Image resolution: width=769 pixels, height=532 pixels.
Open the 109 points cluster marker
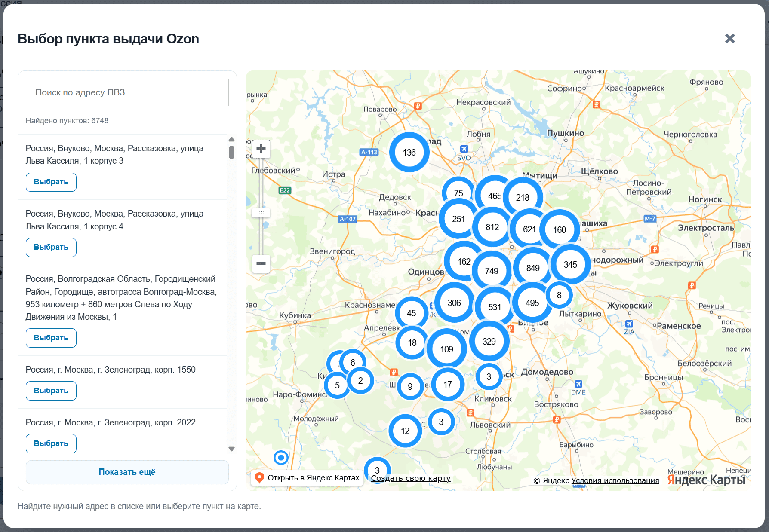pyautogui.click(x=446, y=349)
